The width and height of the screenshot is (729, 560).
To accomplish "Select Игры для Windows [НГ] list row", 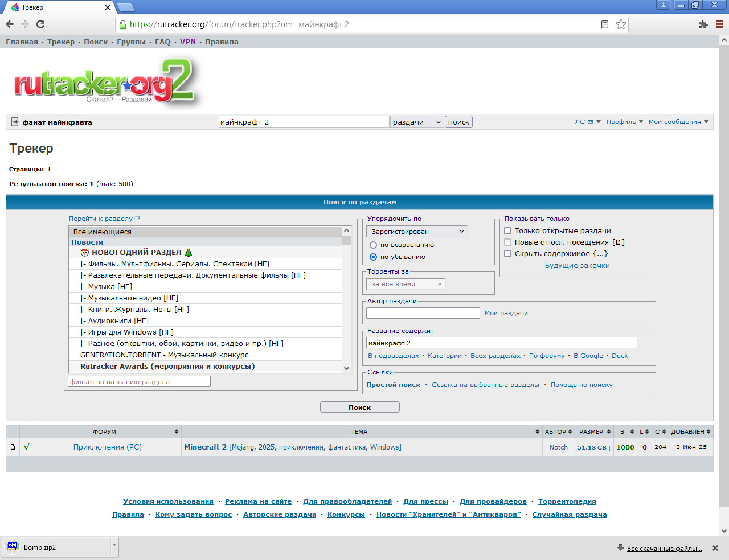I will [x=205, y=332].
